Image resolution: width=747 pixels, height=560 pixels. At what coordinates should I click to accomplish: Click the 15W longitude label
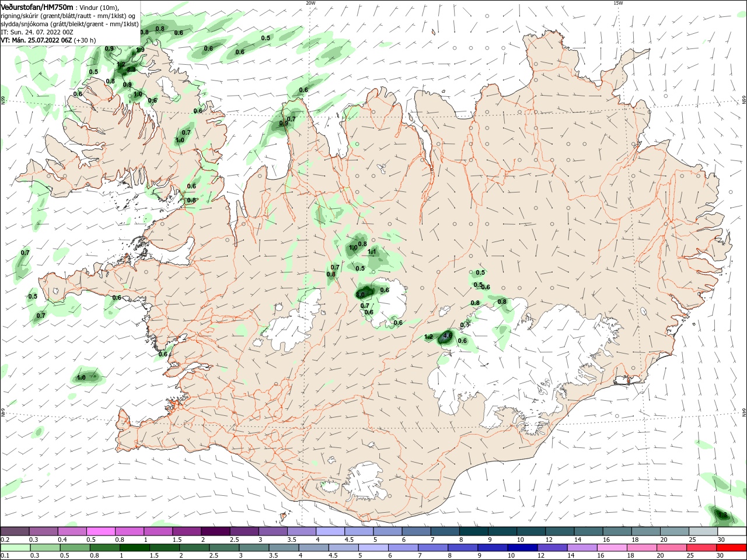click(618, 3)
